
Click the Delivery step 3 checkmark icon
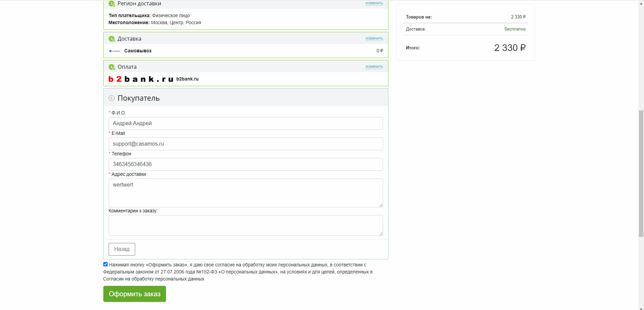point(112,39)
